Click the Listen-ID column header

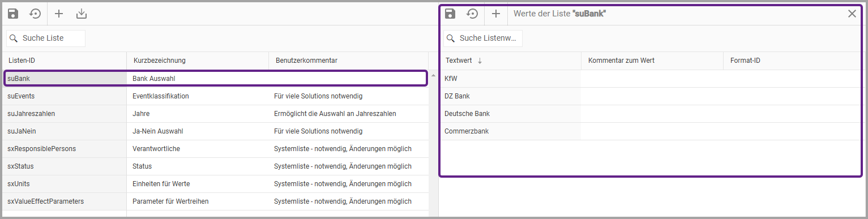22,61
